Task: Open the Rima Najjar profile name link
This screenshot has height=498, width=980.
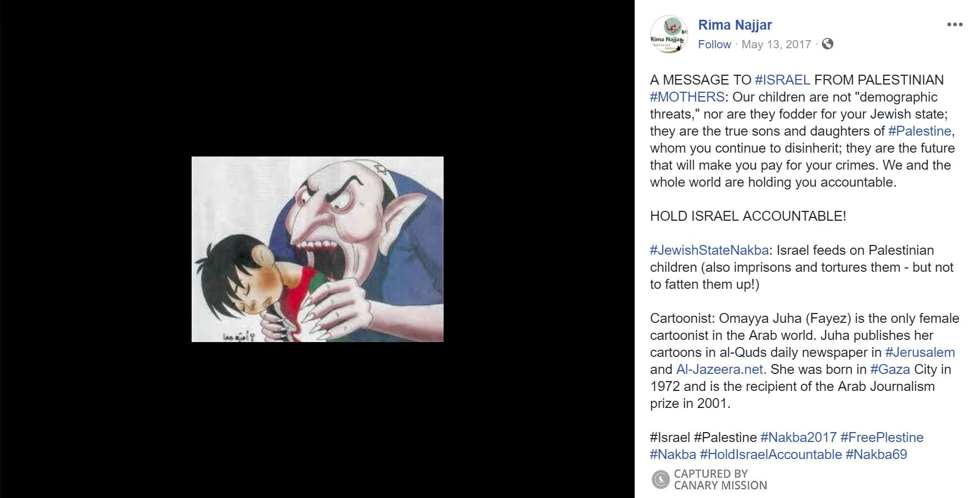Action: tap(735, 25)
